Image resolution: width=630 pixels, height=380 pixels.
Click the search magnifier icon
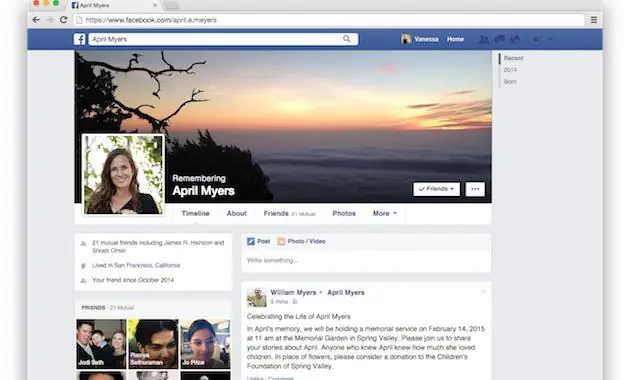point(346,39)
